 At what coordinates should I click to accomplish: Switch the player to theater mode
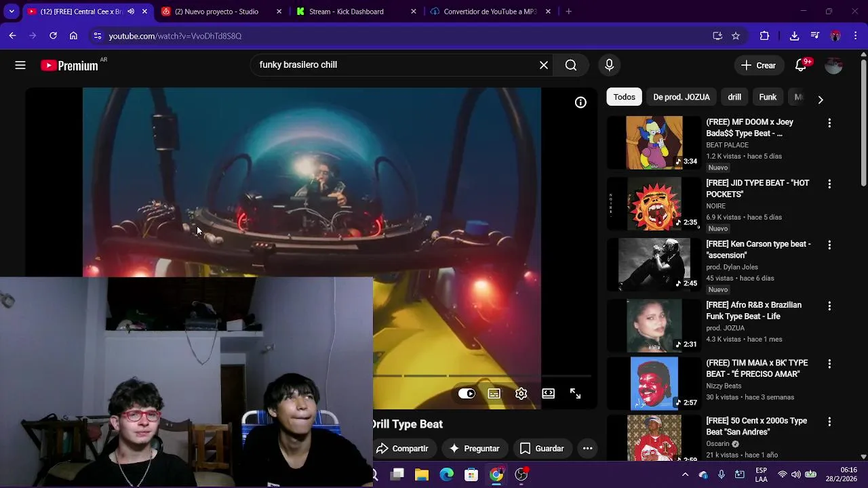(548, 394)
